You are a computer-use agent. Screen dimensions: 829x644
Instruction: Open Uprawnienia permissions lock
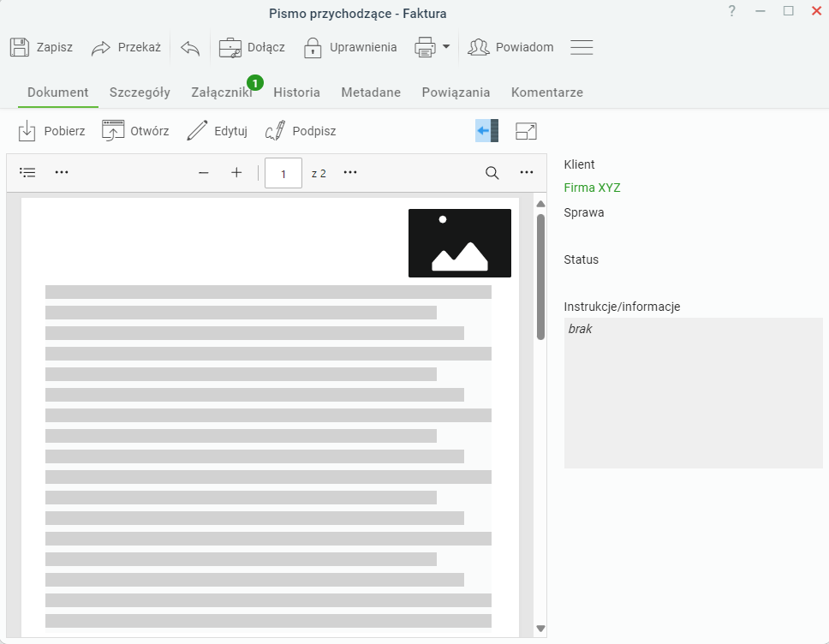pos(350,48)
